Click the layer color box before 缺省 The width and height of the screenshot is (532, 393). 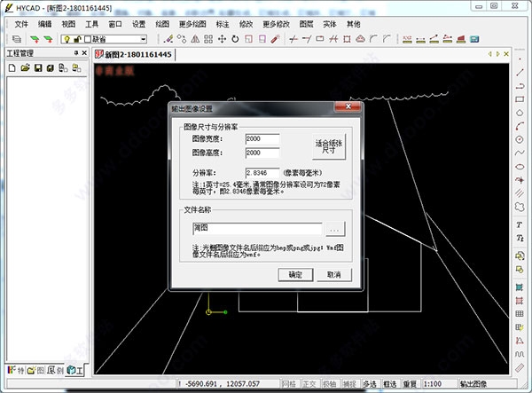[88, 39]
